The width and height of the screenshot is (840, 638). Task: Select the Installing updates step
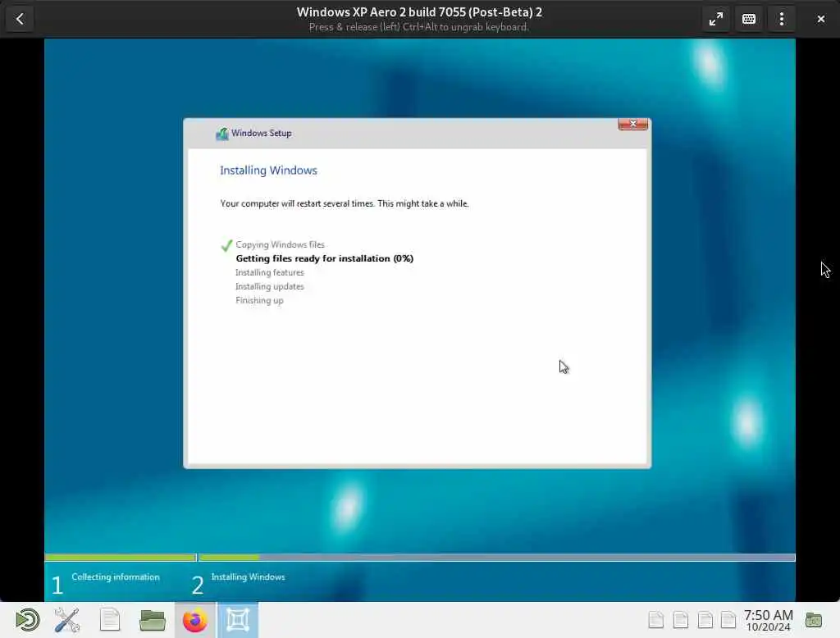(269, 286)
